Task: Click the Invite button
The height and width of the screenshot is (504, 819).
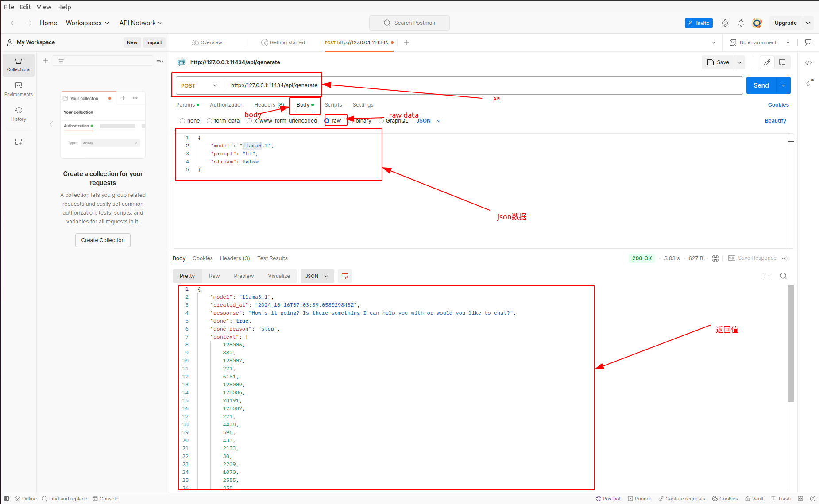Action: (x=699, y=23)
